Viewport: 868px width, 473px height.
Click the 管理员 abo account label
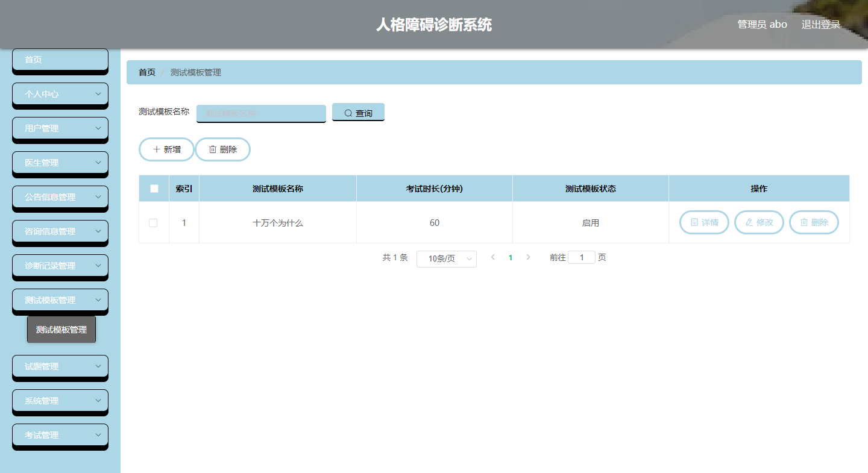click(x=763, y=24)
